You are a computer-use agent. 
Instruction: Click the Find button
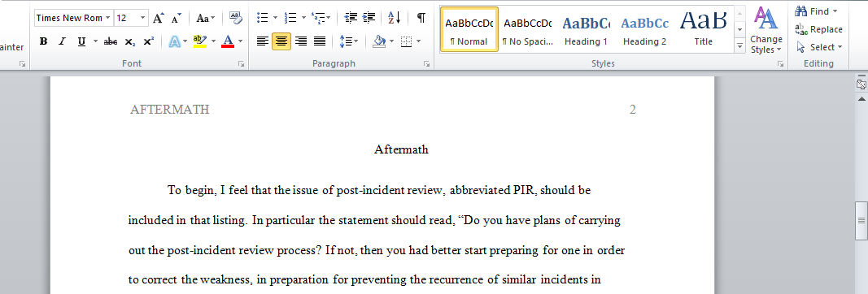(x=817, y=11)
